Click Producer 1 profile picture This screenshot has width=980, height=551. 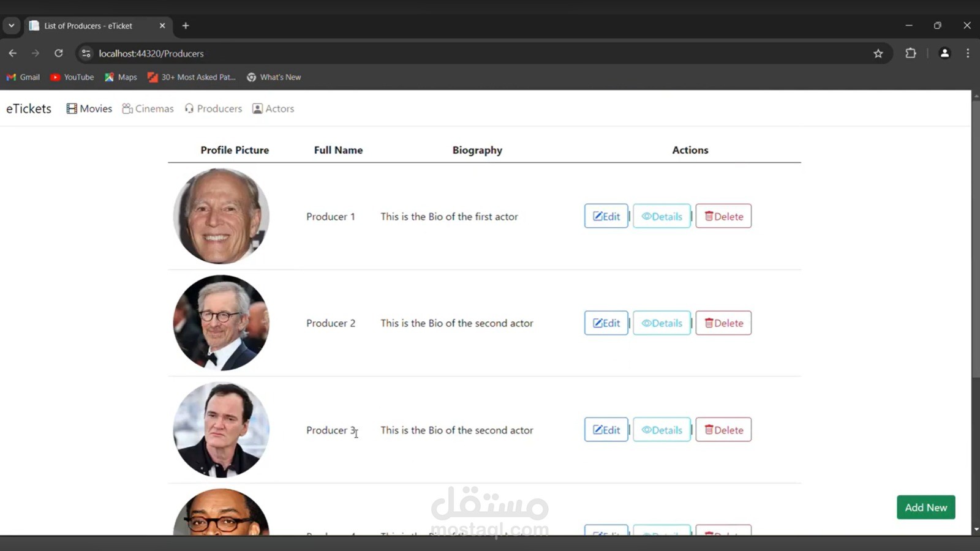pyautogui.click(x=221, y=216)
